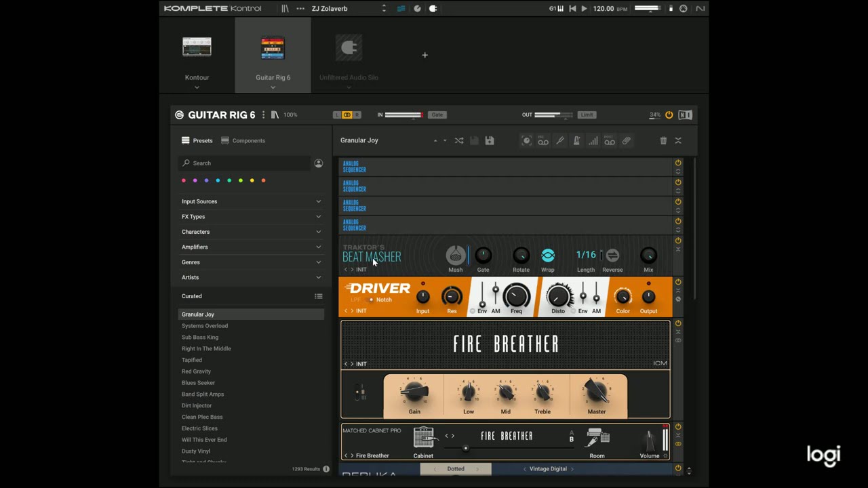Add a new plug-in slot with plus button
The height and width of the screenshot is (488, 868).
coord(425,55)
